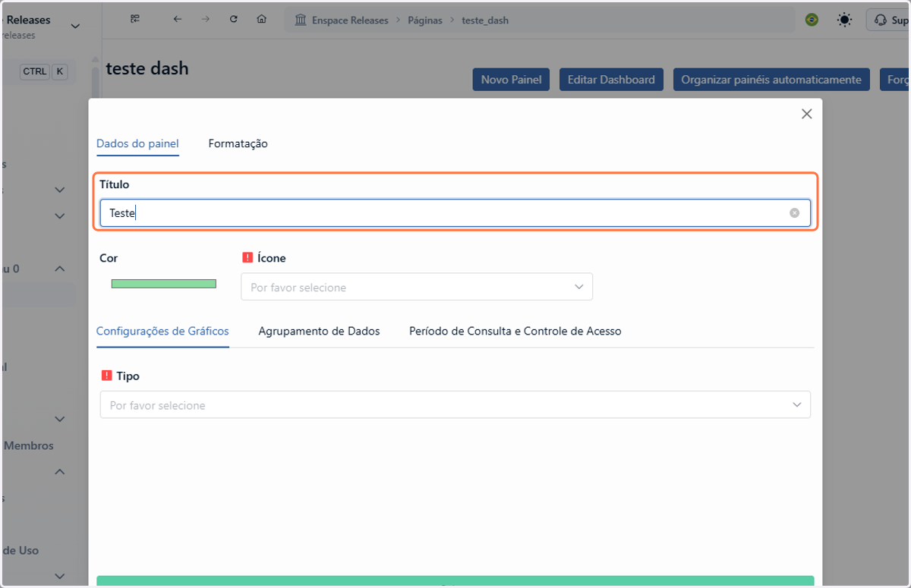The height and width of the screenshot is (588, 911).
Task: Go to home via house icon
Action: click(261, 19)
